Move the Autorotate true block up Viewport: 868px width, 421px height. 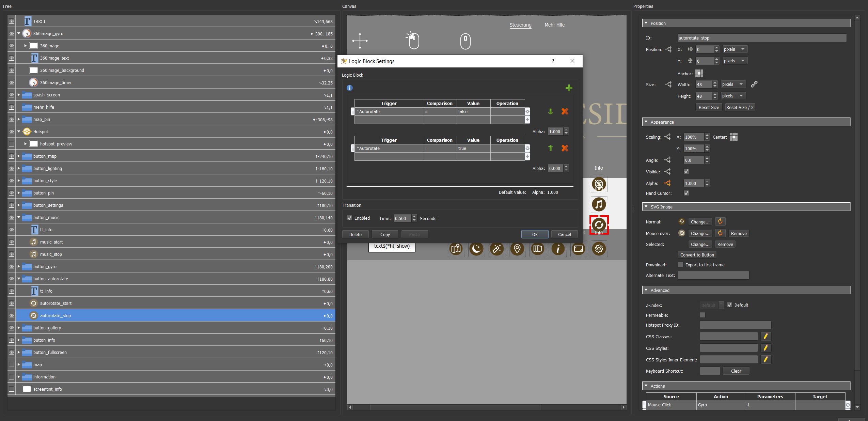point(550,148)
